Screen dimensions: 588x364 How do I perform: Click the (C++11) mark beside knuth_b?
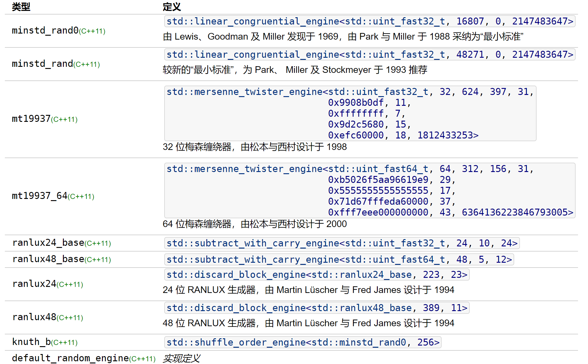pyautogui.click(x=64, y=343)
